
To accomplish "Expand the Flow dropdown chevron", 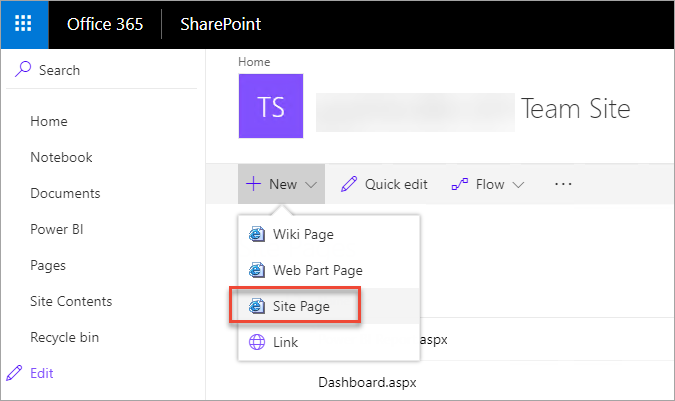I will pos(518,185).
